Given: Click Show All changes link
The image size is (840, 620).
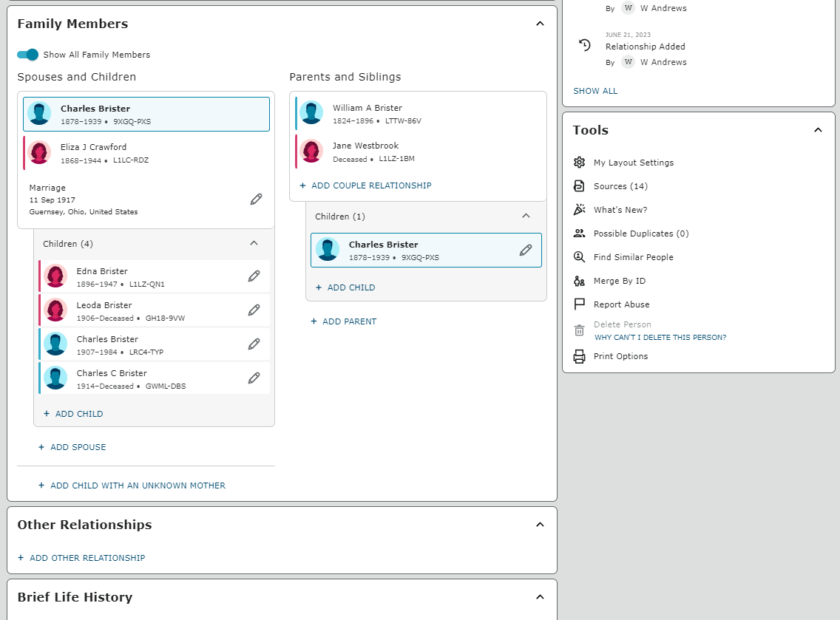Looking at the screenshot, I should click(x=595, y=91).
